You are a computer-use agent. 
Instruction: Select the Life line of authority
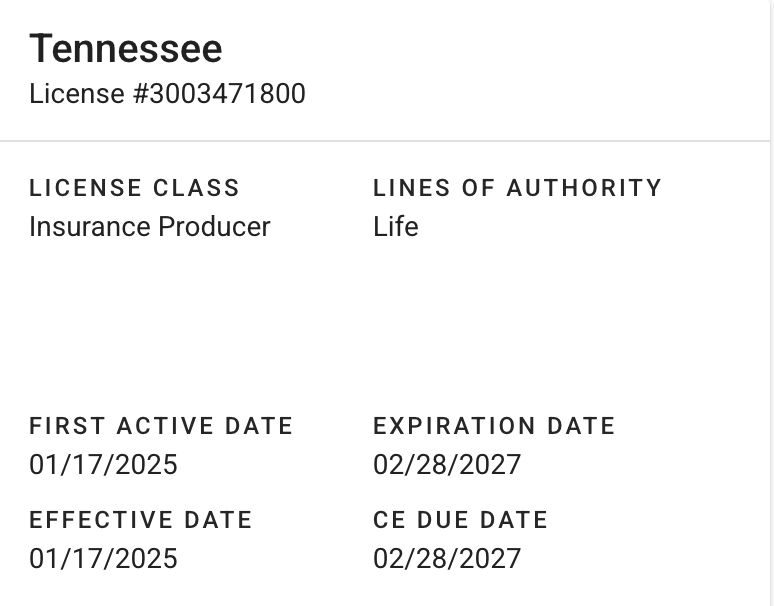coord(395,227)
